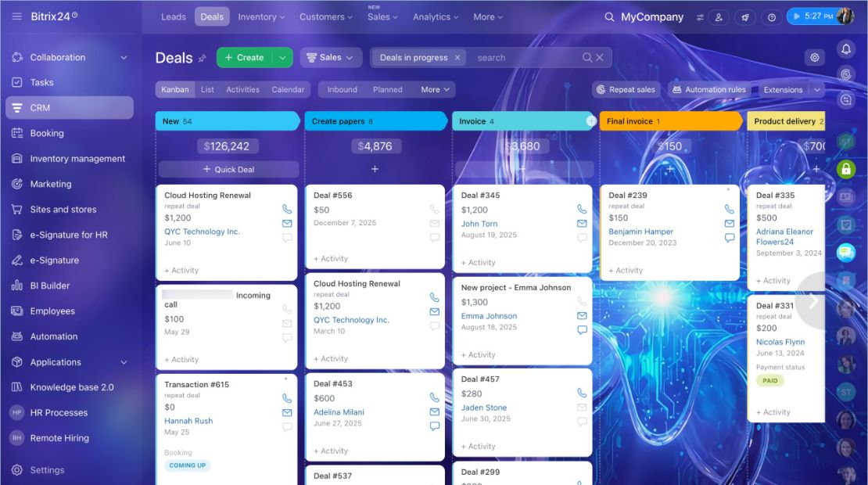Switch to the Leads tab
This screenshot has width=868, height=485.
[174, 17]
